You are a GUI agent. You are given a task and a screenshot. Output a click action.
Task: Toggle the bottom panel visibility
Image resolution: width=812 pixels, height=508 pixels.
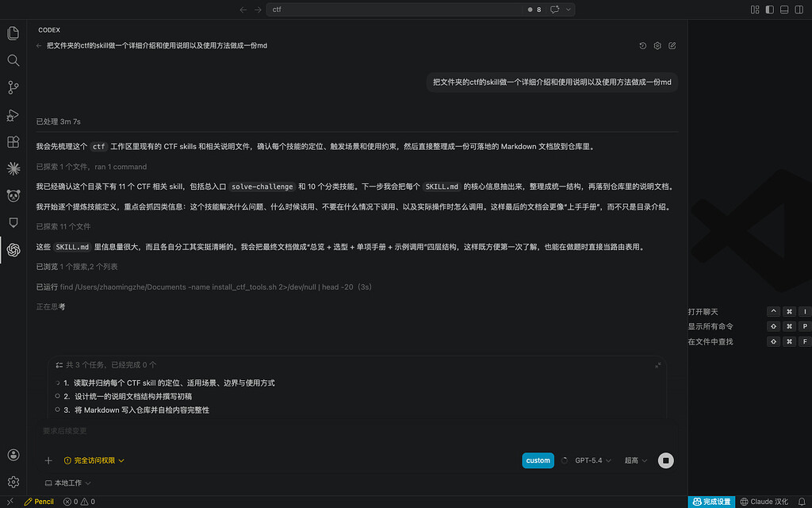click(784, 10)
